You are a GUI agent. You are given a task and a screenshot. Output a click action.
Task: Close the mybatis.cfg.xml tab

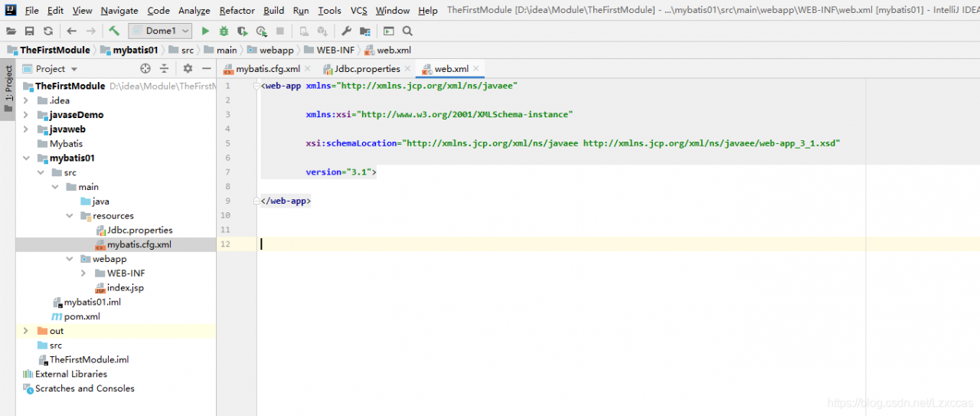[309, 69]
